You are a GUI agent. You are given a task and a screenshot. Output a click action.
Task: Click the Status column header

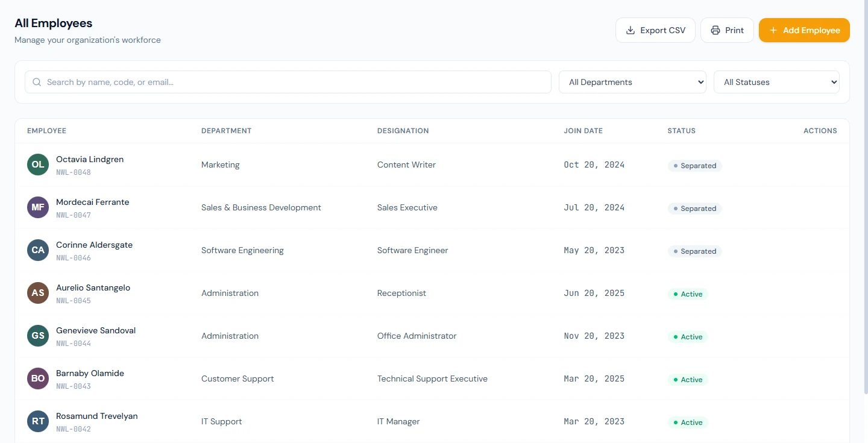(681, 131)
